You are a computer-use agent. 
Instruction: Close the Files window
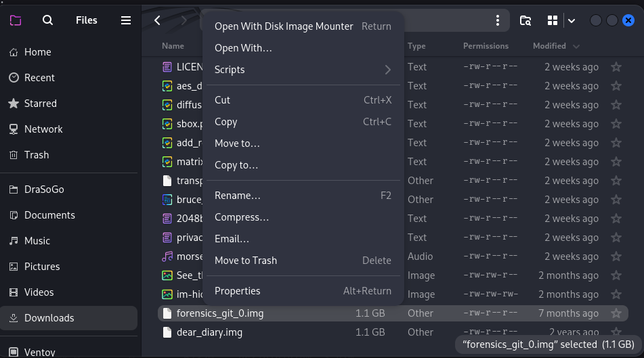(x=628, y=20)
